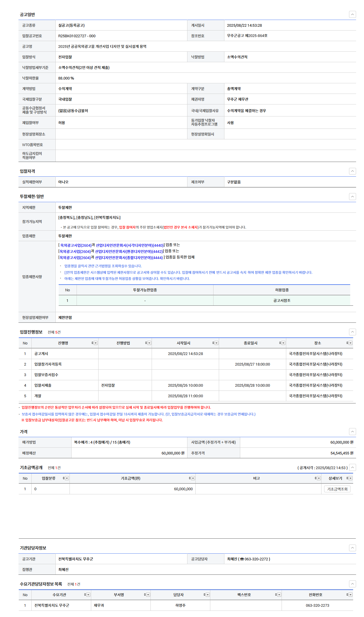Image resolution: width=364 pixels, height=617 pixels.
Task: Click the 담당자 cell 하영주
Action: click(x=180, y=605)
